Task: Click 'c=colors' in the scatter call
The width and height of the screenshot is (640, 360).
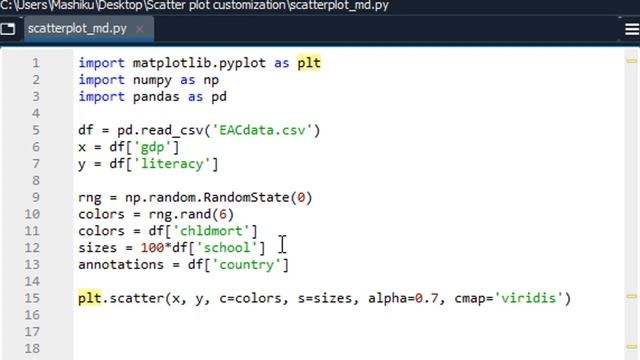Action: pos(250,298)
